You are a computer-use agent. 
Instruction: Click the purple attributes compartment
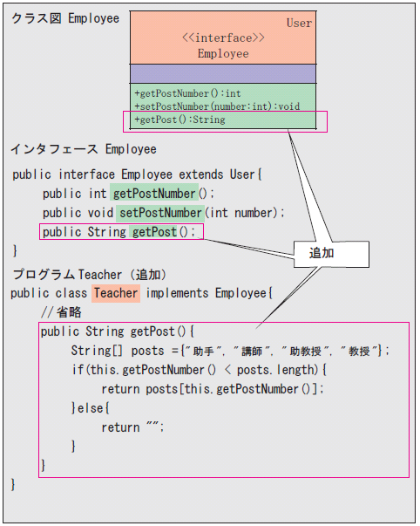click(x=223, y=74)
